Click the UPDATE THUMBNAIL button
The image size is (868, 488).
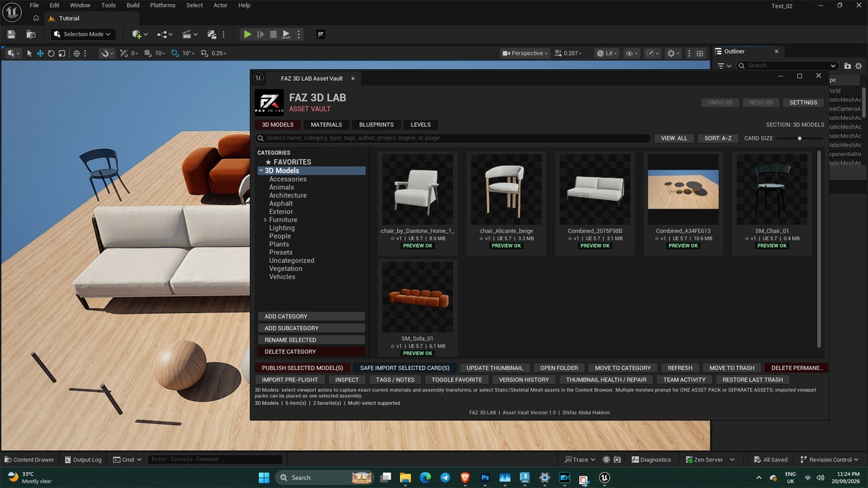[x=494, y=368]
